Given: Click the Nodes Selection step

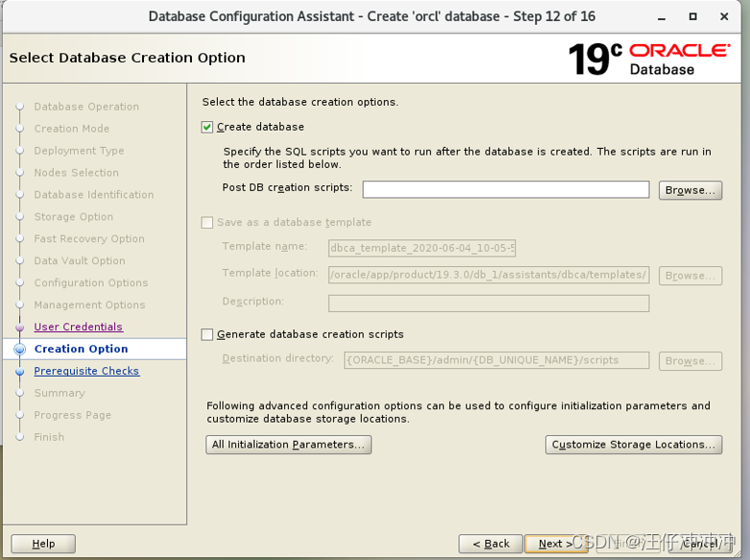Looking at the screenshot, I should click(x=77, y=173).
